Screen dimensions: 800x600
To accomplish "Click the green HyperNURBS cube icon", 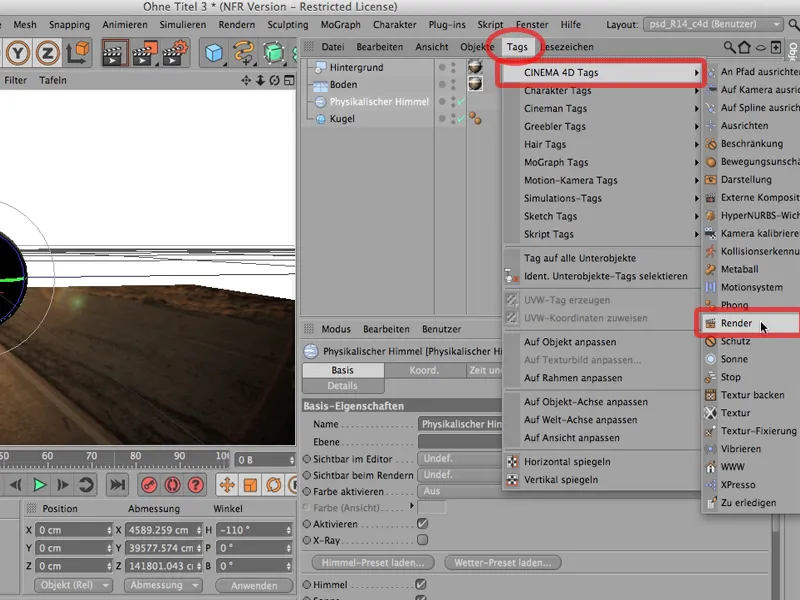I will point(273,53).
